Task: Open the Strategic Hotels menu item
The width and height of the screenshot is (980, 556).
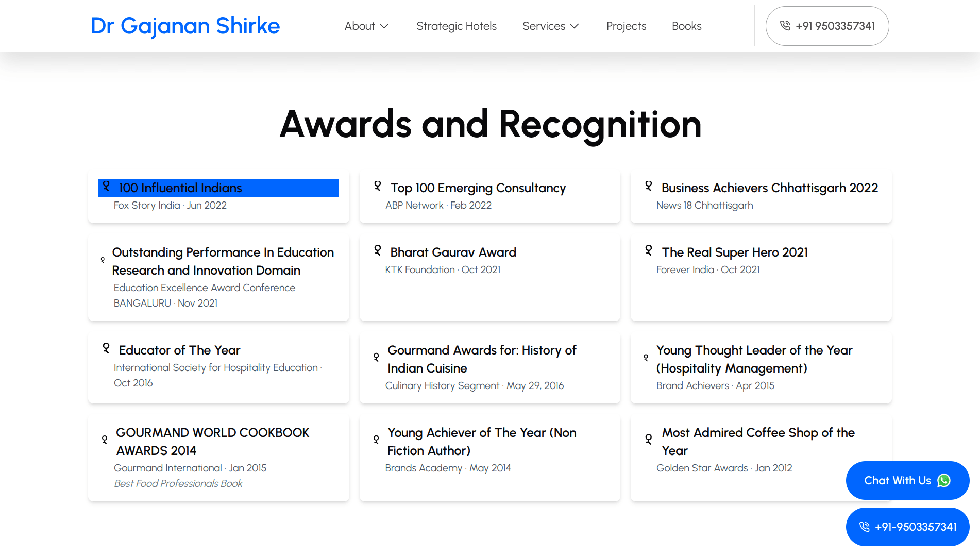Action: coord(456,26)
